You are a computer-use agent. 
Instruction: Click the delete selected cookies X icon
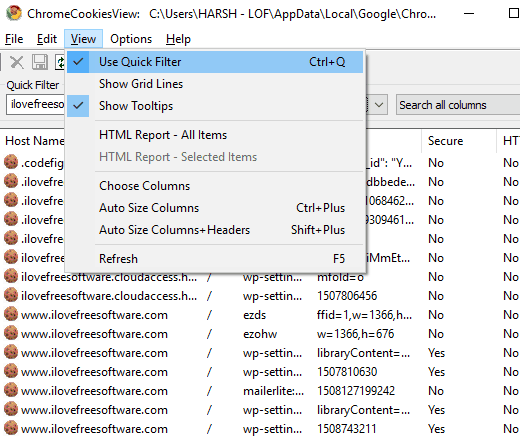point(16,62)
